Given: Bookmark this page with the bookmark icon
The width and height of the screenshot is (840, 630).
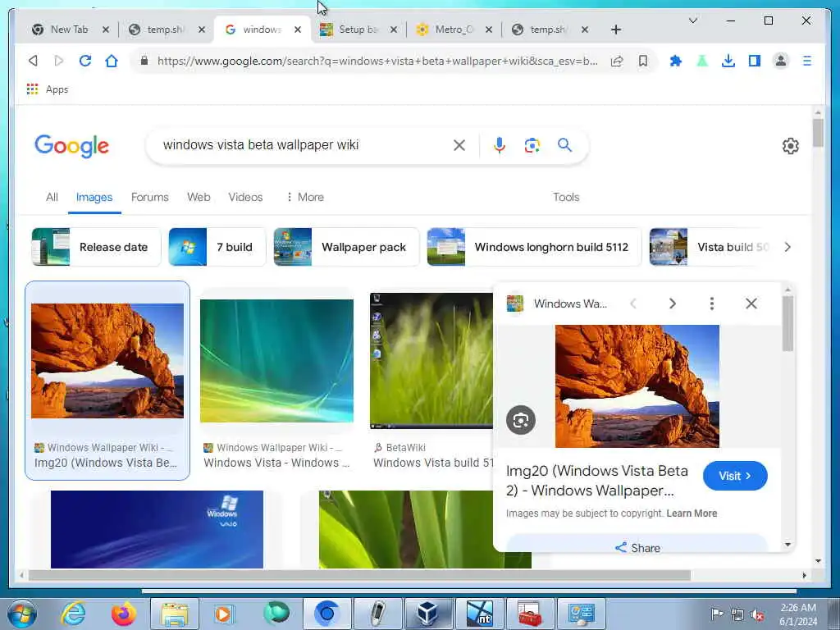Looking at the screenshot, I should point(643,61).
